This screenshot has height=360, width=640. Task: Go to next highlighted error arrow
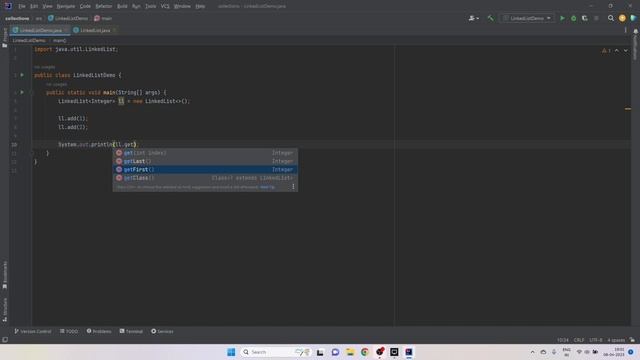(626, 51)
